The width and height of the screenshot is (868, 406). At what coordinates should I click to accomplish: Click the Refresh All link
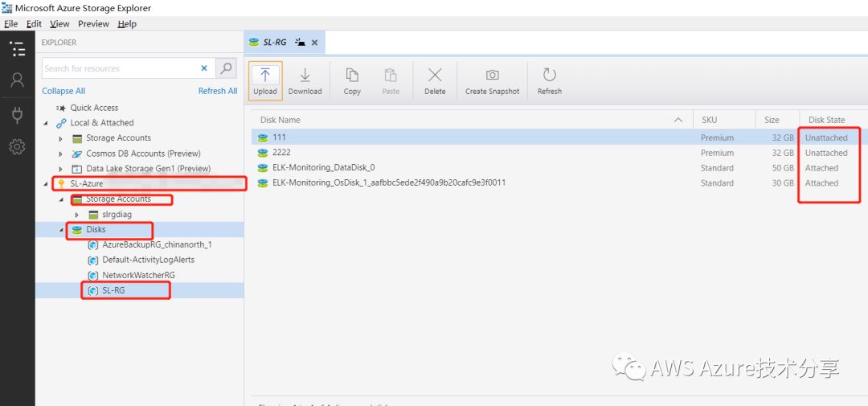click(218, 91)
